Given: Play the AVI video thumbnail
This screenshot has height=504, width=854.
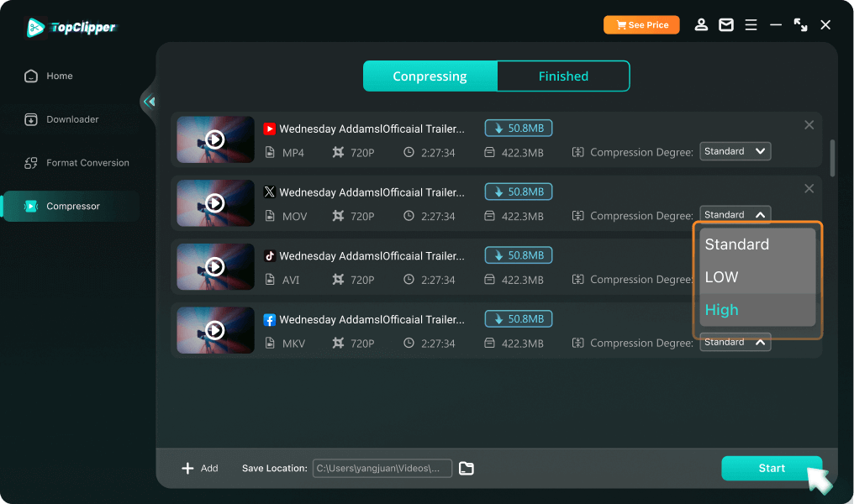Looking at the screenshot, I should tap(215, 266).
